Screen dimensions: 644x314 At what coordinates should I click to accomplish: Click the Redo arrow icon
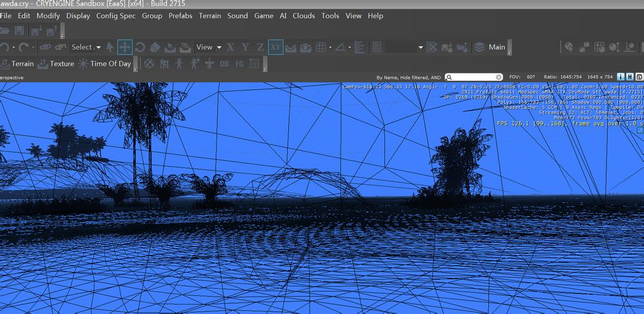[x=23, y=47]
